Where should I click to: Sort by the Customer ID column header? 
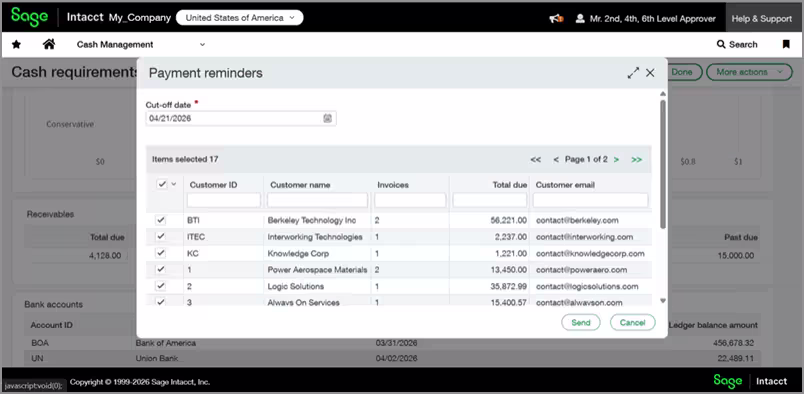[x=213, y=185]
